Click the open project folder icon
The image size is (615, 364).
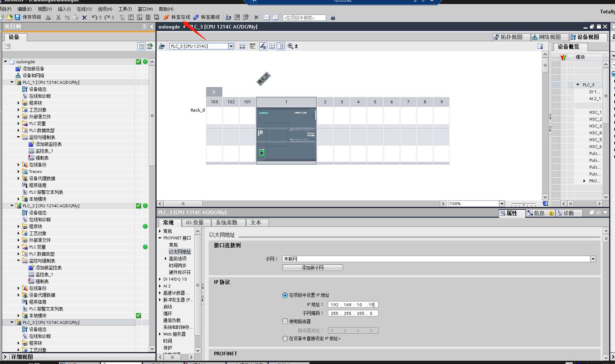[9, 17]
